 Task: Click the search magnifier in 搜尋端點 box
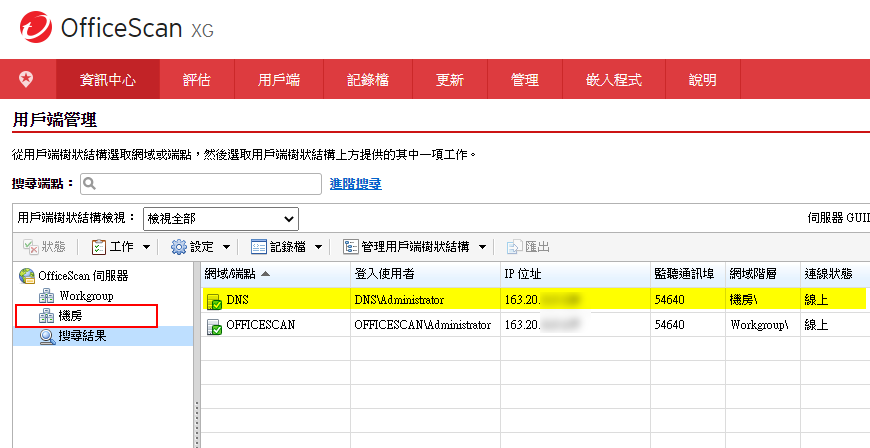(90, 183)
